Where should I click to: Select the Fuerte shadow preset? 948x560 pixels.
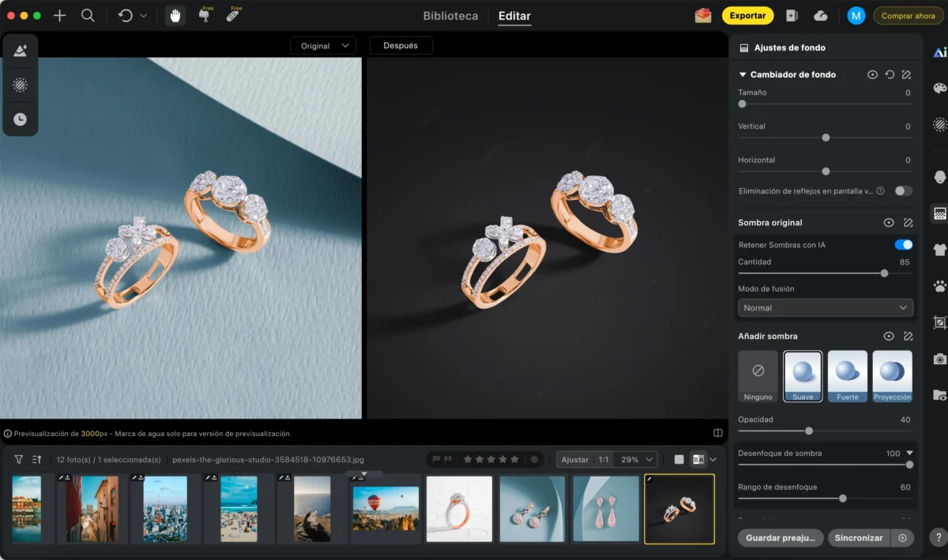click(848, 377)
